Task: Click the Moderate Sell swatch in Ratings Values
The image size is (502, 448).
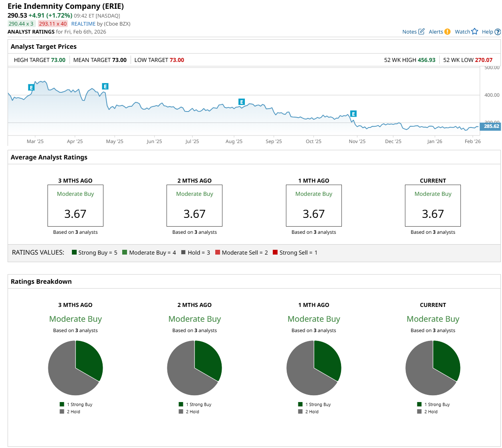Action: tap(218, 252)
